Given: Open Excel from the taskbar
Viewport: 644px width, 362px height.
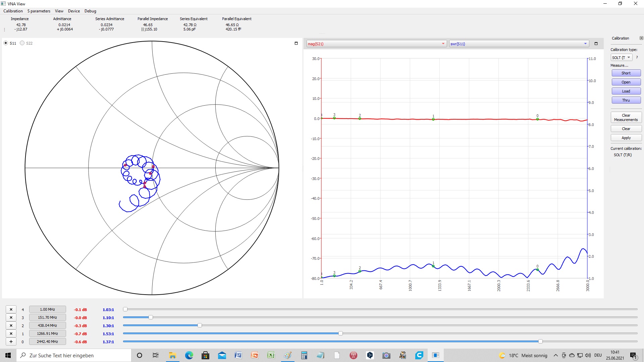Looking at the screenshot, I should click(x=271, y=355).
